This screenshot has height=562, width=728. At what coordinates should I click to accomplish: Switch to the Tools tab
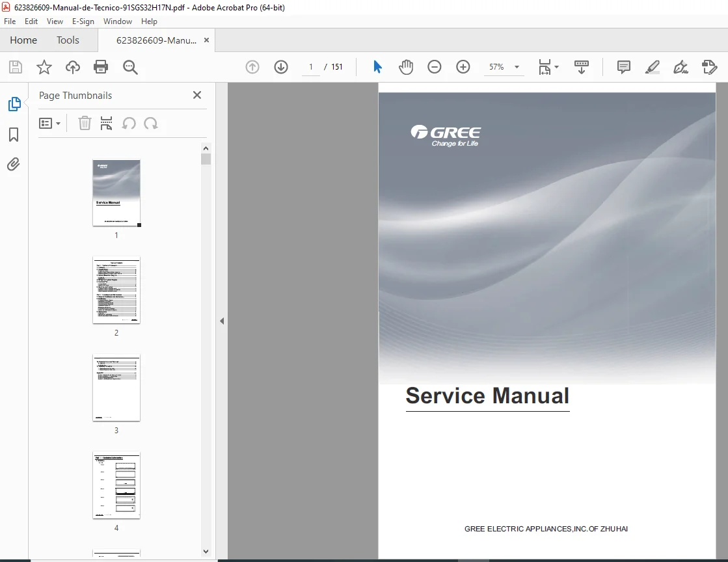(x=68, y=40)
